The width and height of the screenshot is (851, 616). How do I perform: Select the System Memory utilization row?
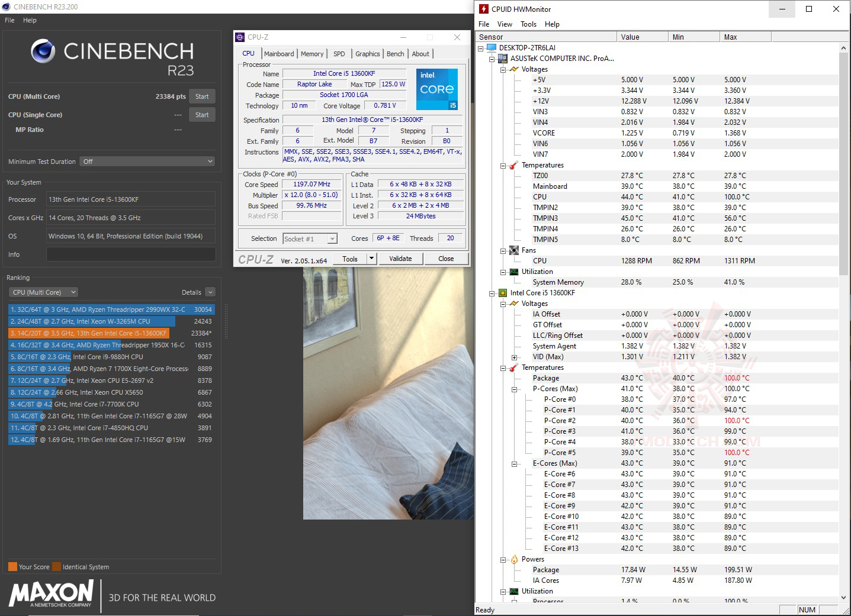(657, 282)
